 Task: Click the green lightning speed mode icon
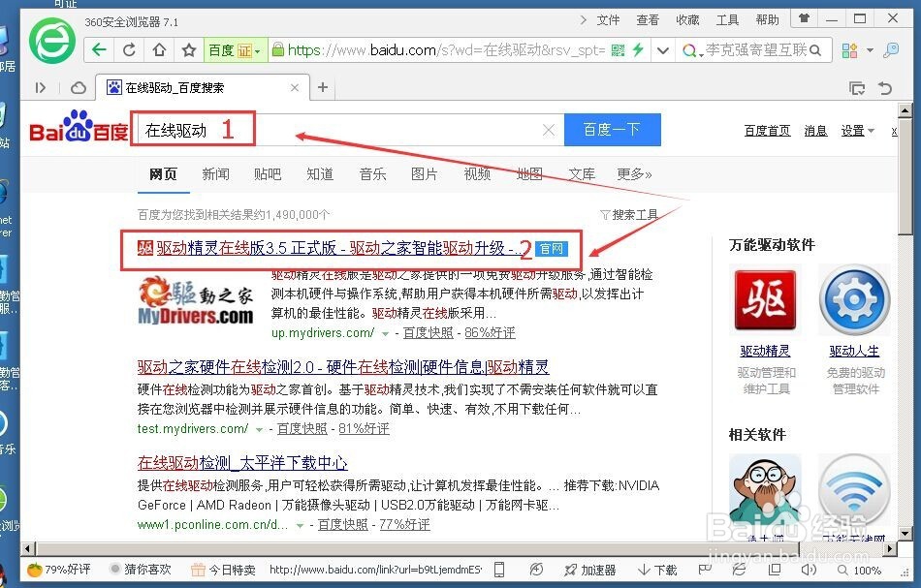[x=638, y=49]
